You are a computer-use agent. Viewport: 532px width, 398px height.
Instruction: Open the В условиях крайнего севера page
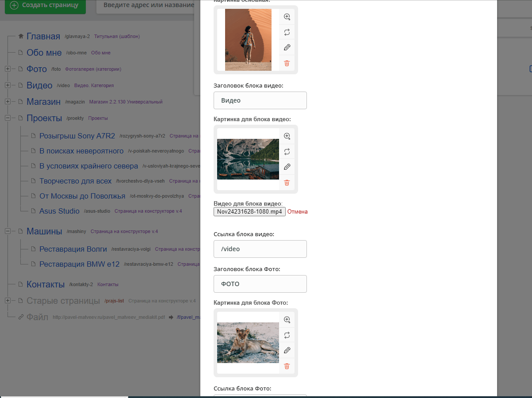(89, 166)
